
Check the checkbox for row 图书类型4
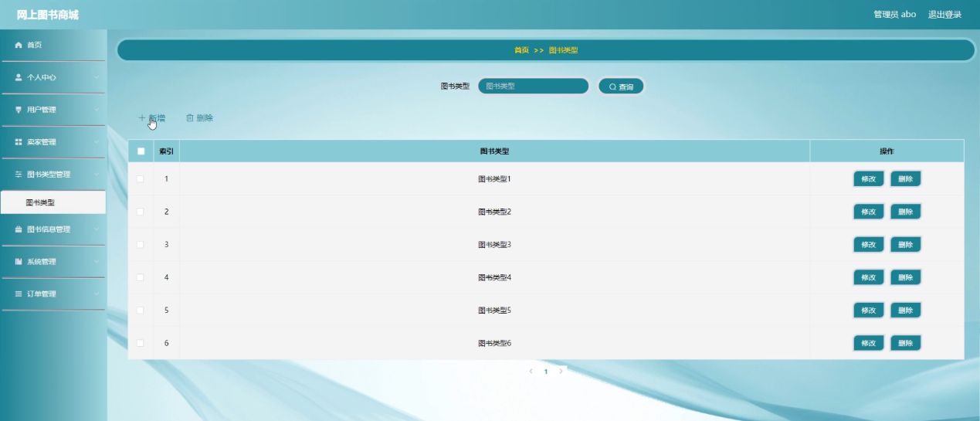(x=141, y=277)
